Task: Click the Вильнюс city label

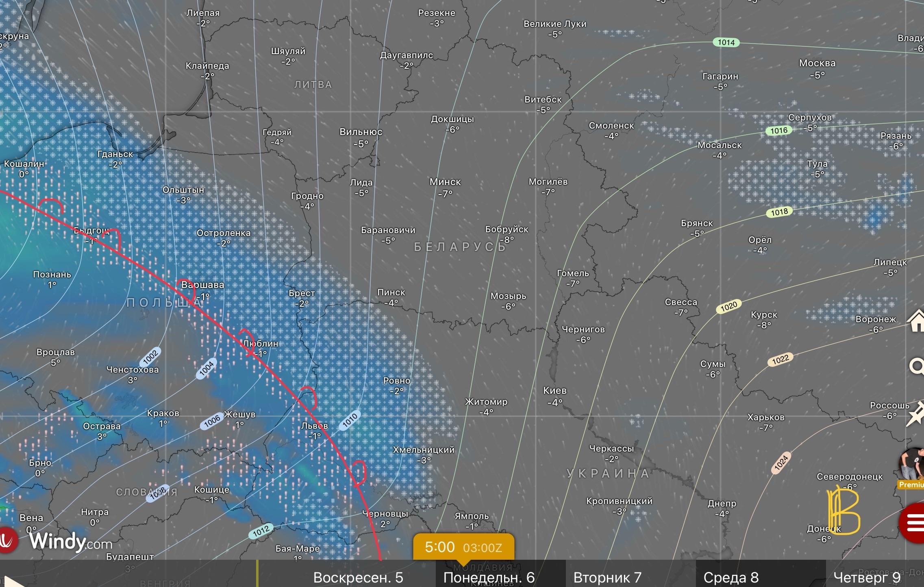Action: pyautogui.click(x=361, y=132)
